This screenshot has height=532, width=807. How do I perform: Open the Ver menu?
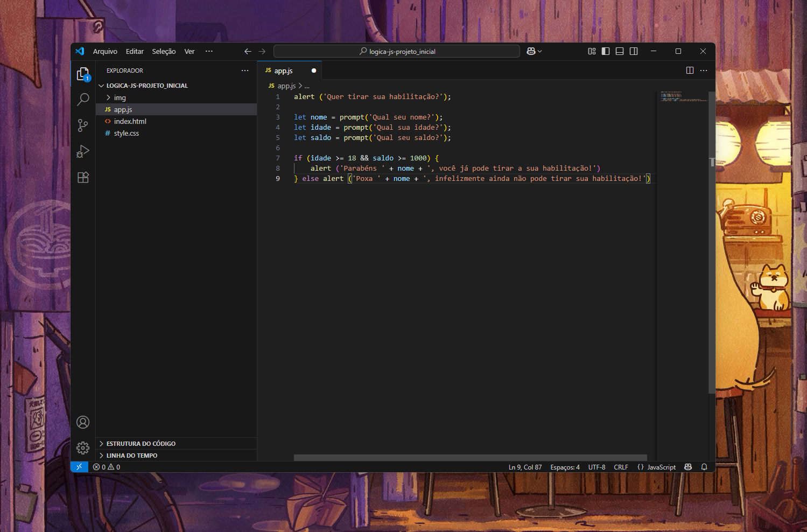pos(190,51)
